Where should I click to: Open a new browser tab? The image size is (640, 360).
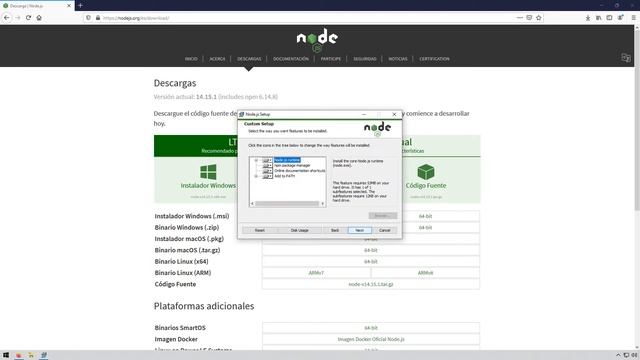click(80, 6)
